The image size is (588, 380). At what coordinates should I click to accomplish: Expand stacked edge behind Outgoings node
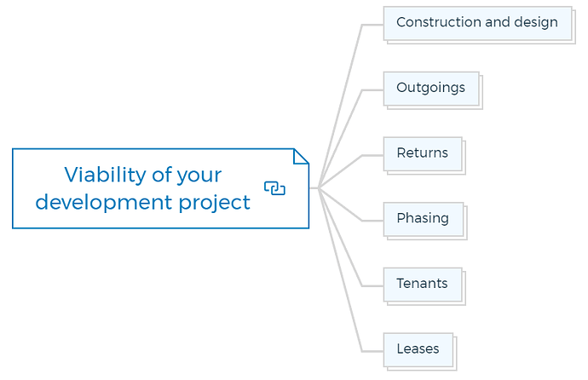[x=481, y=92]
